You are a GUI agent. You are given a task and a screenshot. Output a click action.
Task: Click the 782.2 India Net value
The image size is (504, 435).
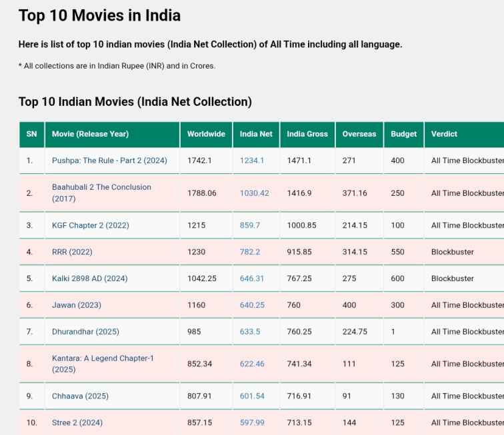[250, 252]
